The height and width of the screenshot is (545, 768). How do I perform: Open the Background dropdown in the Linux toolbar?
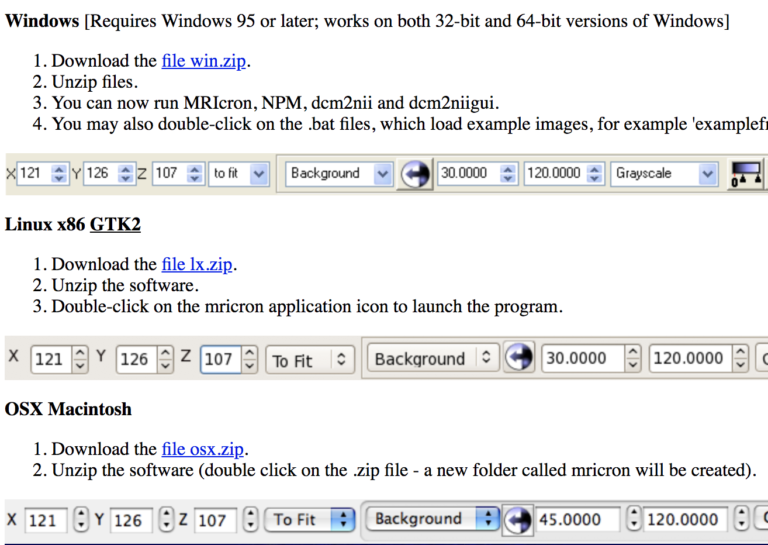pos(432,359)
